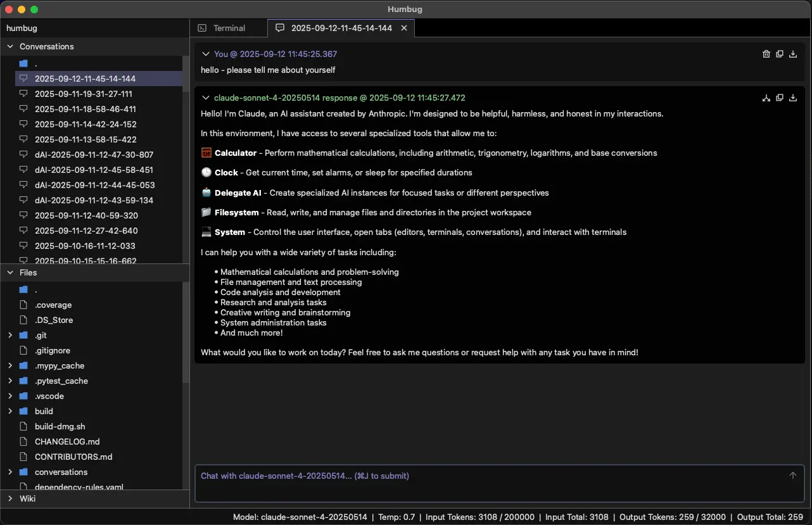Expand the .git folder in the file tree
This screenshot has height=525, width=812.
click(10, 335)
